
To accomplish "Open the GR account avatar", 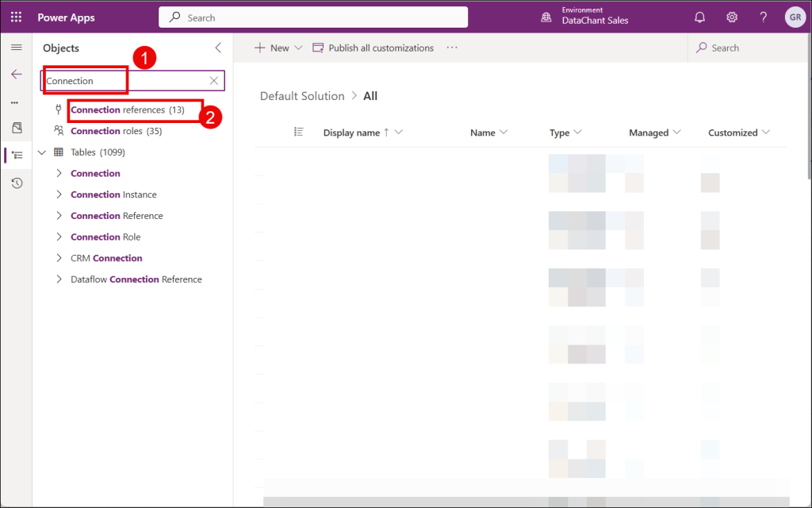I will point(794,17).
